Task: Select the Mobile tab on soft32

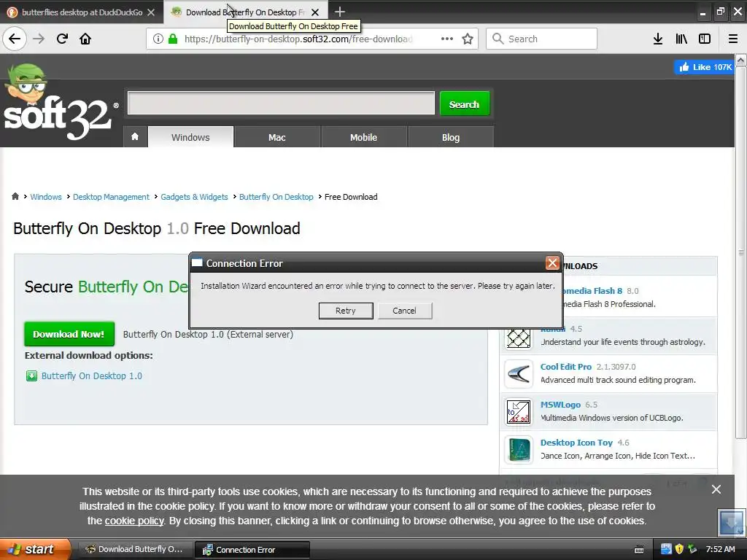Action: tap(363, 137)
